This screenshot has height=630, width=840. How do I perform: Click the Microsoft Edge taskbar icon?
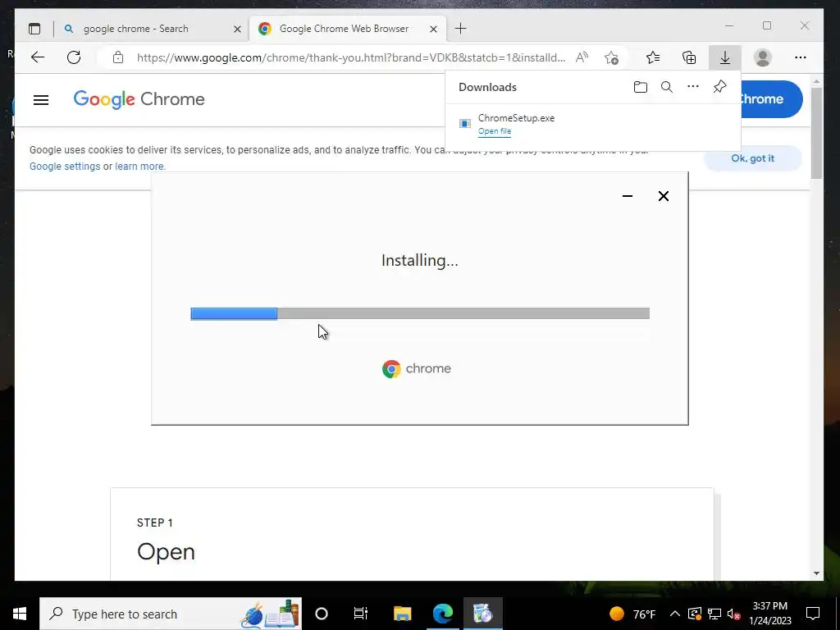click(443, 614)
